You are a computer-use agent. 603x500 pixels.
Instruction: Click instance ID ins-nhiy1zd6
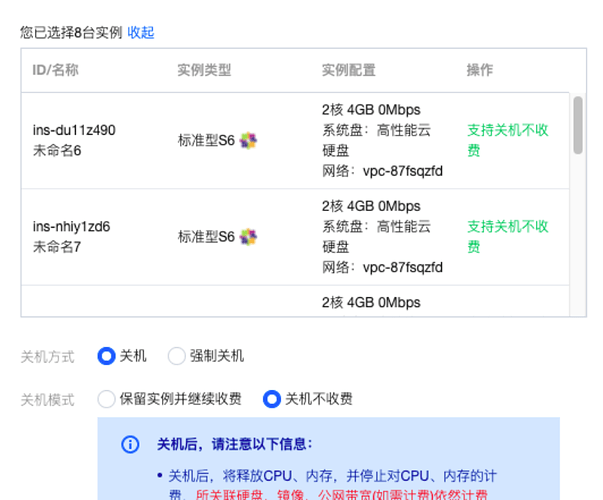(x=71, y=227)
